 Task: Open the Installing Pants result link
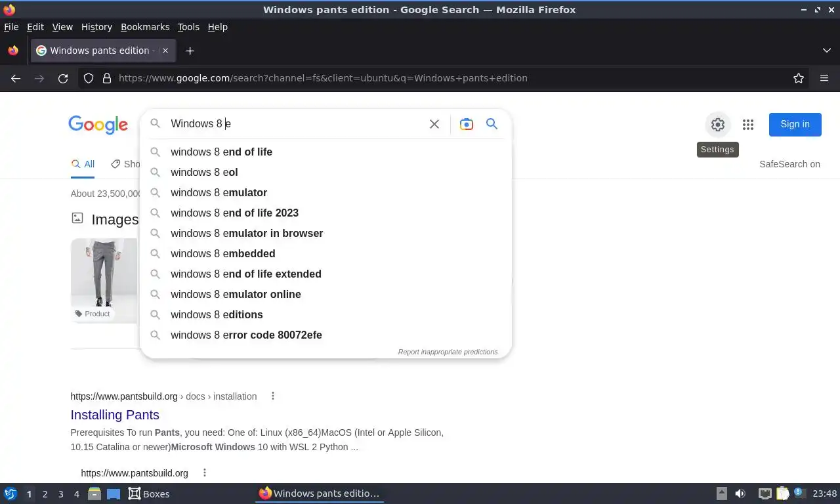[x=115, y=415]
